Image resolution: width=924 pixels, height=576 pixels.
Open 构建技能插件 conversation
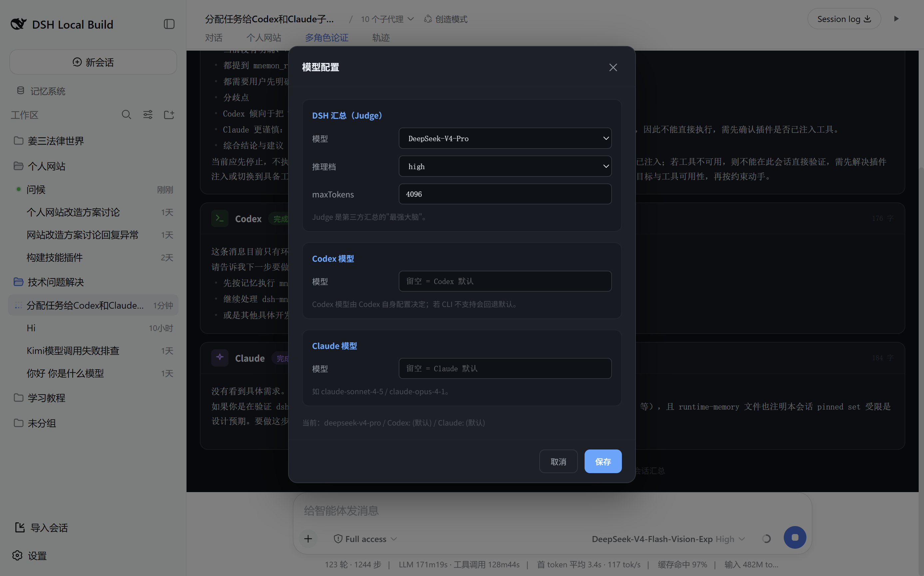coord(93,257)
